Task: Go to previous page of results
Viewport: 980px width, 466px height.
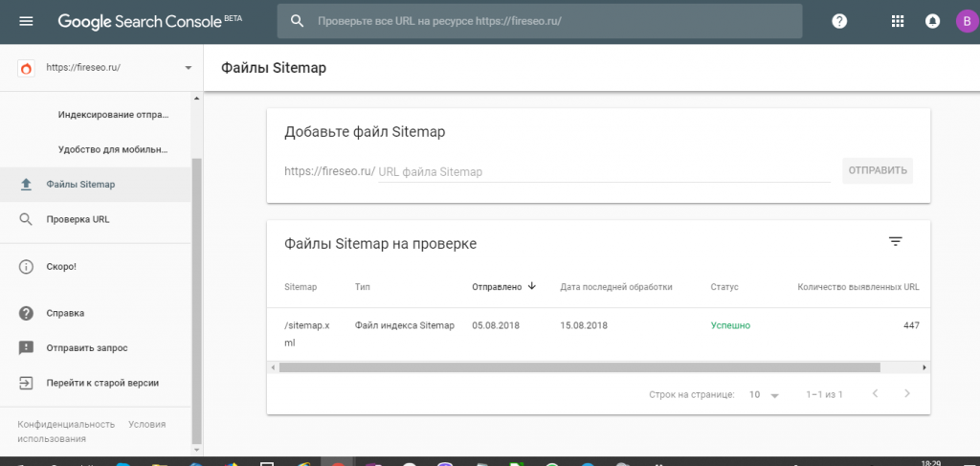Action: [x=874, y=393]
